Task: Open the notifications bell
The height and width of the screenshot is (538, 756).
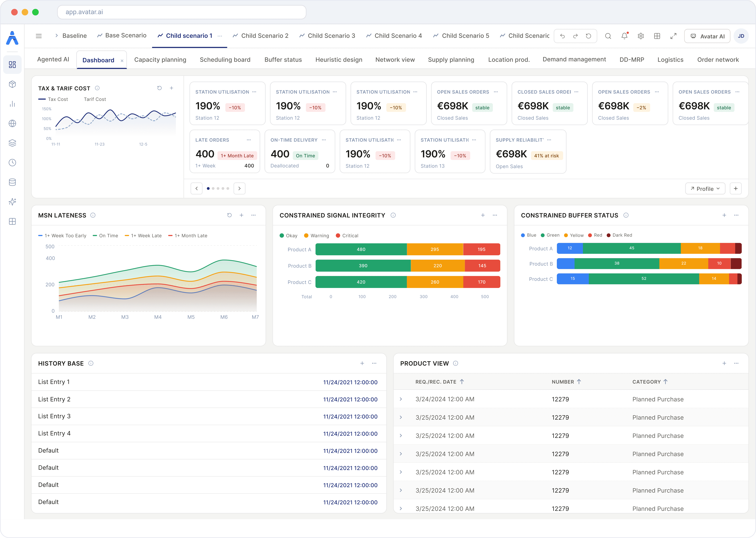Action: click(x=624, y=36)
